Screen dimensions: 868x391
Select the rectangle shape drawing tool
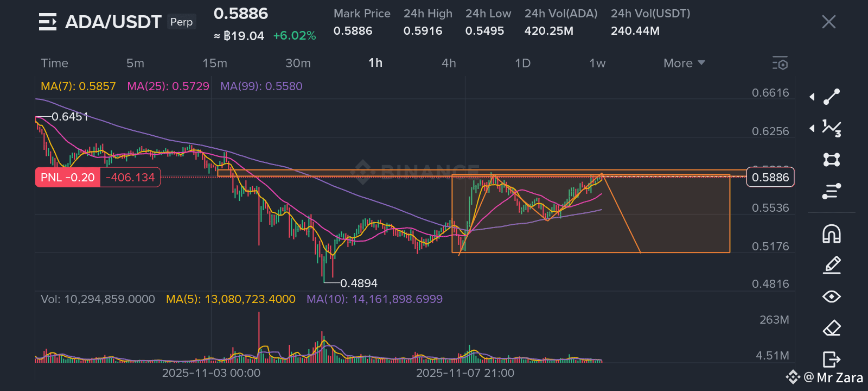[832, 160]
